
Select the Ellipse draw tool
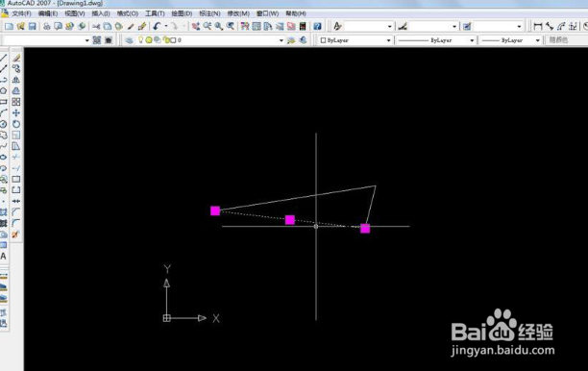4,158
